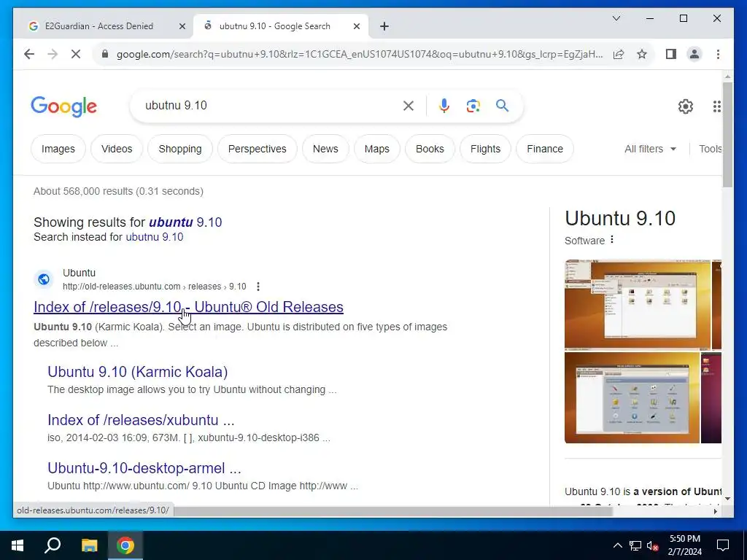
Task: Search by image with the Lens icon
Action: [x=473, y=106]
